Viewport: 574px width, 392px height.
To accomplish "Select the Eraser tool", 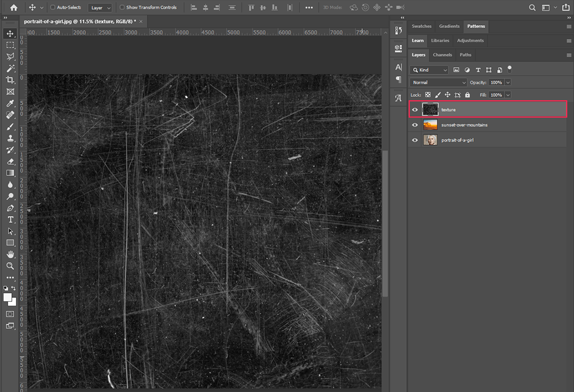I will pos(10,161).
